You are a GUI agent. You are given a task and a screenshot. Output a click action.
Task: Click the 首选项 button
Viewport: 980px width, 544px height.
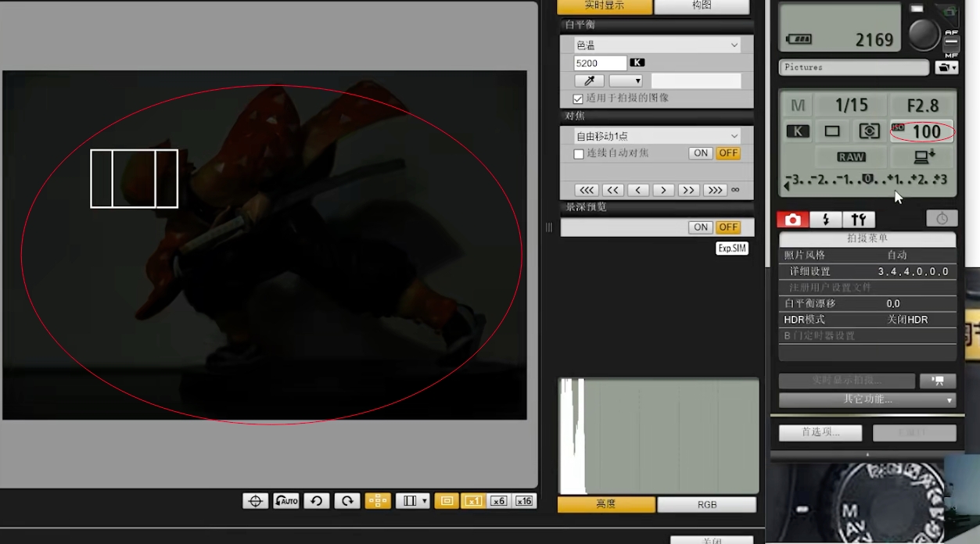[820, 432]
